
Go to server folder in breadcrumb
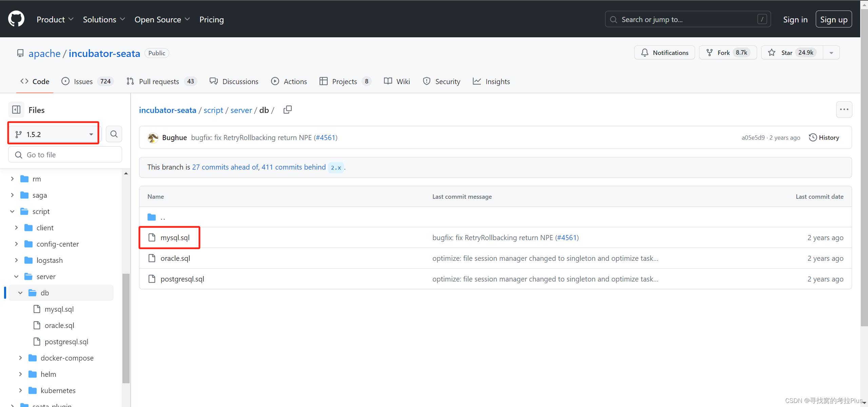pos(241,110)
